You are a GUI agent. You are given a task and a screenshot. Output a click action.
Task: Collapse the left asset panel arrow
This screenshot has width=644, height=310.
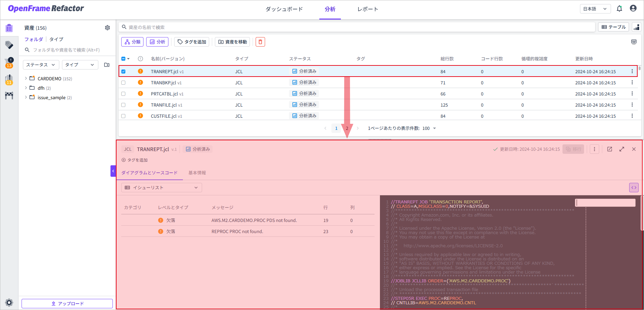click(x=113, y=171)
